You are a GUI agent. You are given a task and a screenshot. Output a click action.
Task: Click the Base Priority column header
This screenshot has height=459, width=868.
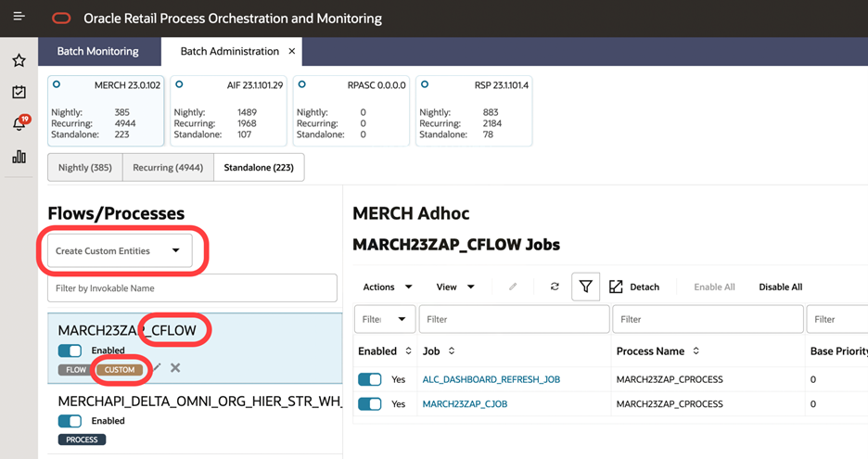pyautogui.click(x=838, y=351)
